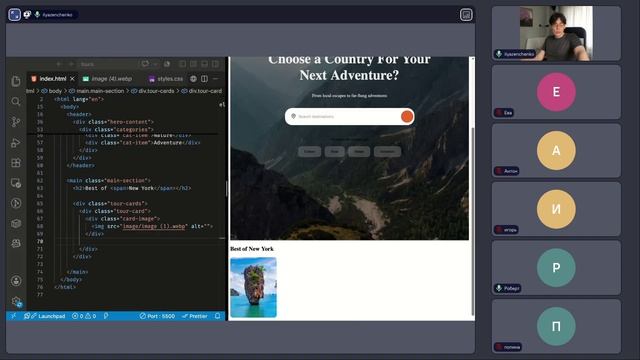Click the island tour card image

click(253, 287)
